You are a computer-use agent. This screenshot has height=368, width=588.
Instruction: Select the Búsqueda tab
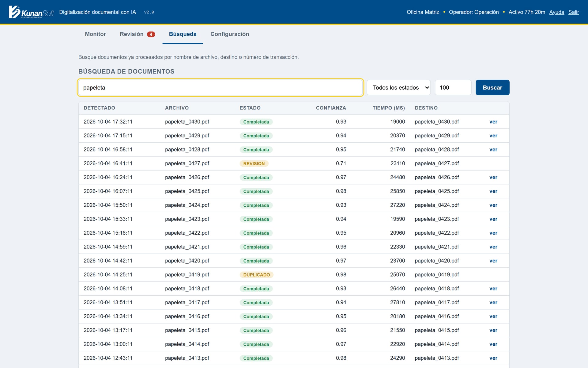183,34
